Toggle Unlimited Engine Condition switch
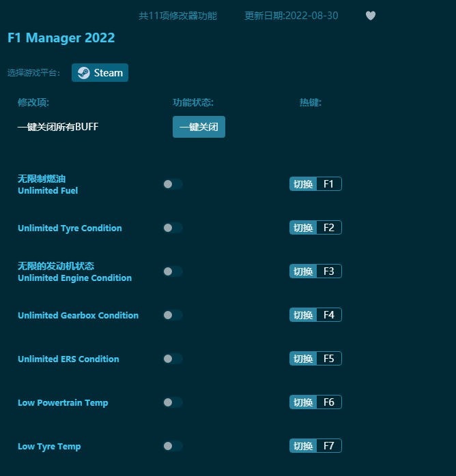The height and width of the screenshot is (476, 456). tap(173, 271)
